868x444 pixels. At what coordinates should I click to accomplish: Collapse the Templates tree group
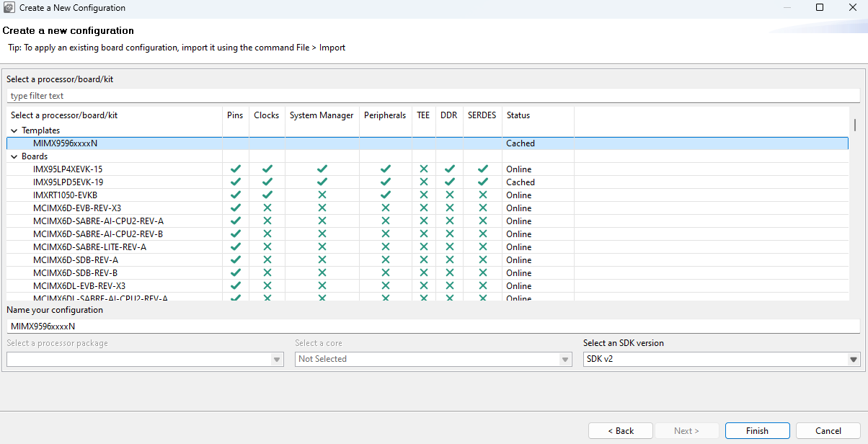click(x=14, y=131)
